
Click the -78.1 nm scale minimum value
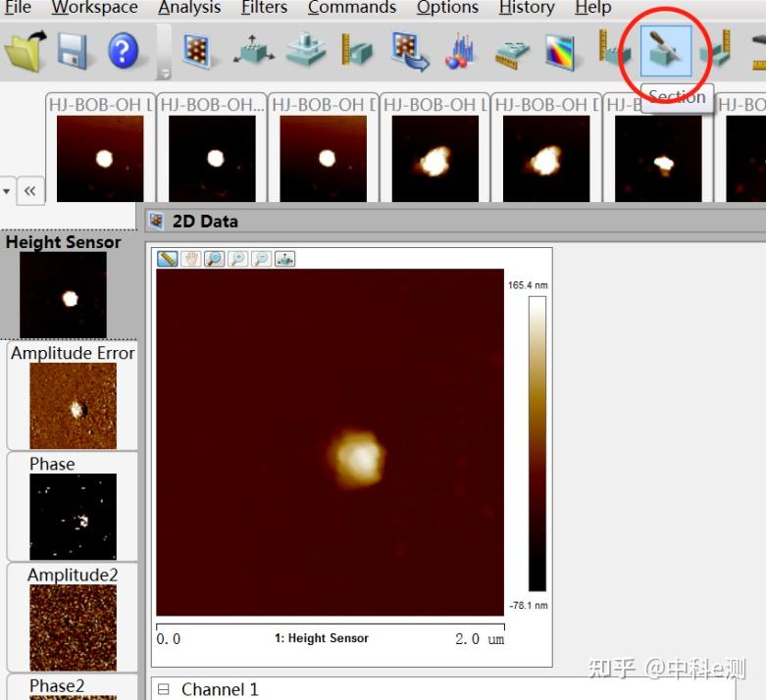(529, 605)
